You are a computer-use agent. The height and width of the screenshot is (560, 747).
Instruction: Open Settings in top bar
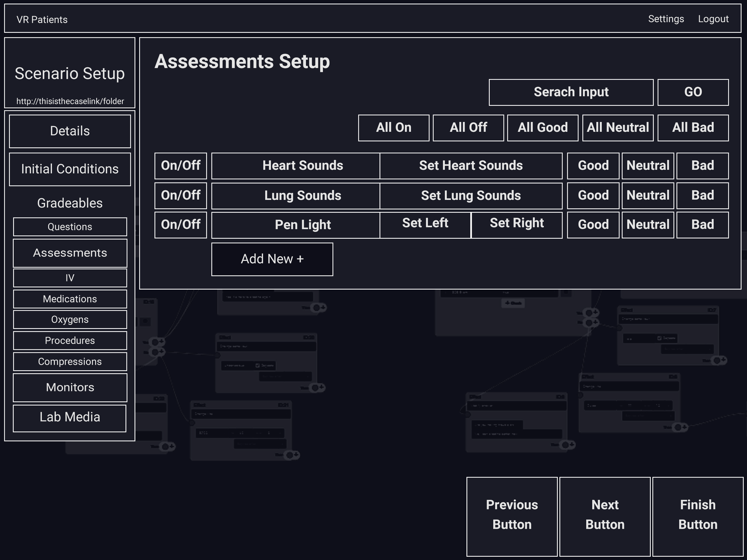pyautogui.click(x=666, y=19)
